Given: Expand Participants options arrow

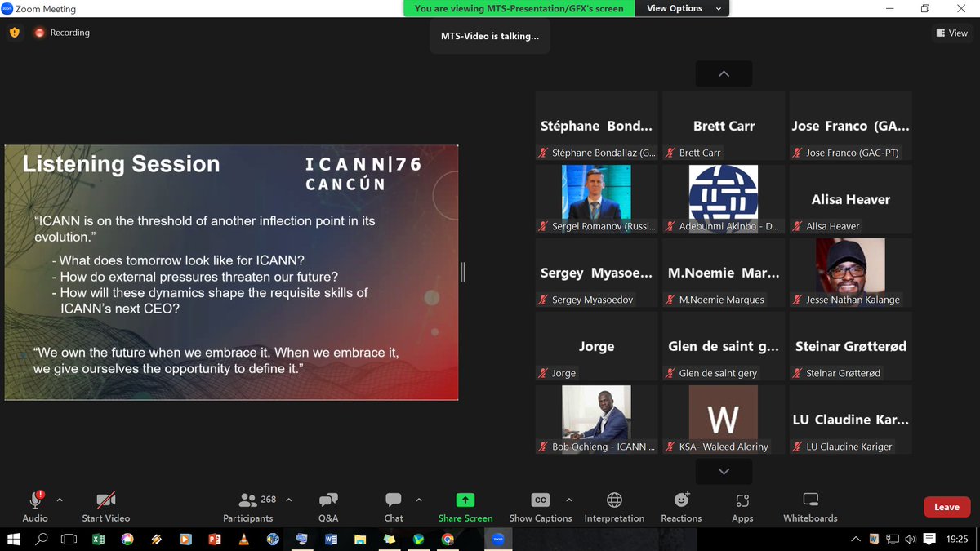Looking at the screenshot, I should coord(288,500).
